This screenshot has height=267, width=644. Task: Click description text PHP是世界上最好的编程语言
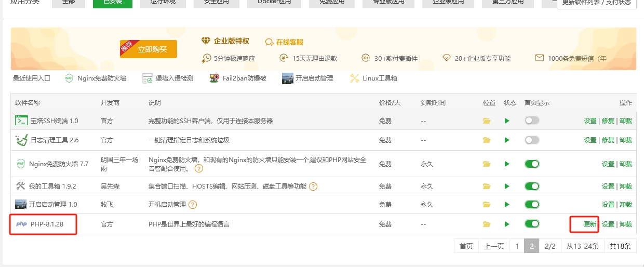tap(189, 224)
